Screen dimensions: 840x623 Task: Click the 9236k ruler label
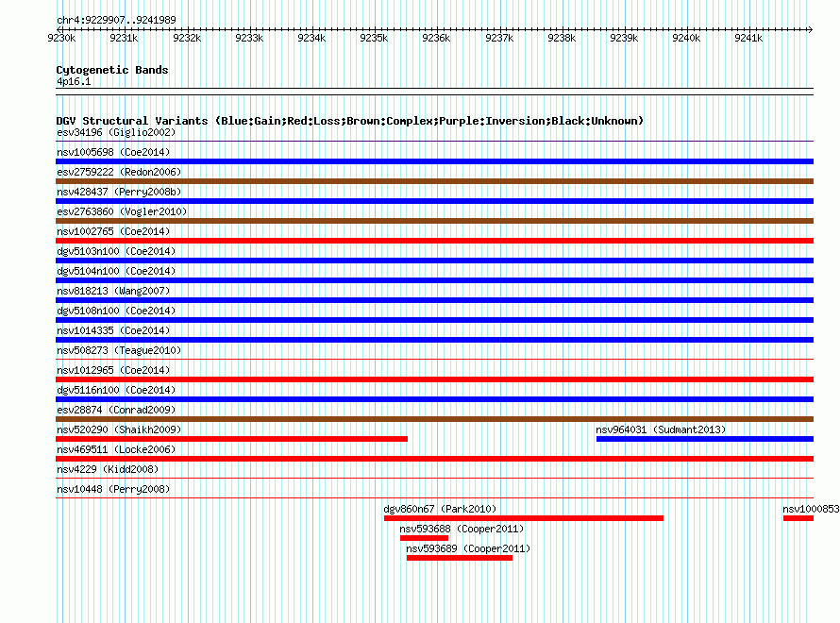pyautogui.click(x=436, y=38)
